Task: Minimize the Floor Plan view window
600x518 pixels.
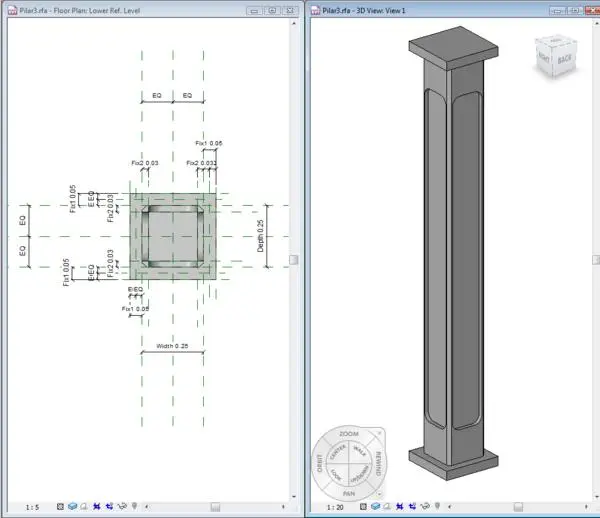Action: pyautogui.click(x=254, y=11)
